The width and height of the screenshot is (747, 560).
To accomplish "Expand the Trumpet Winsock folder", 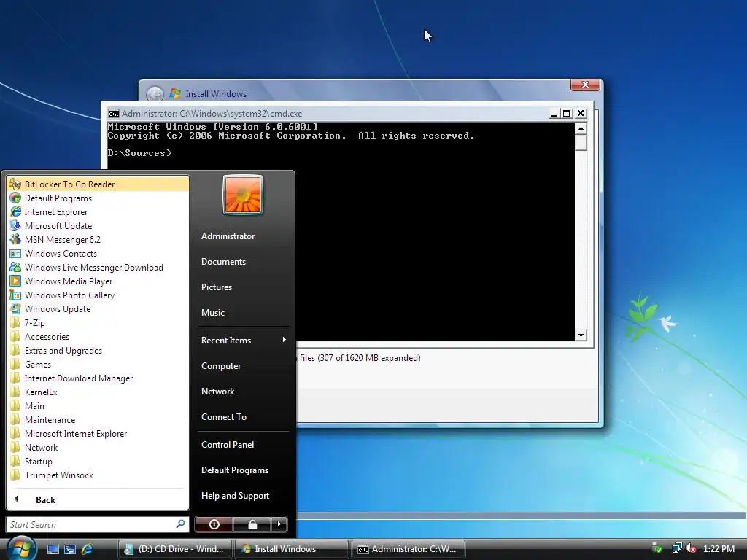I will click(98, 475).
